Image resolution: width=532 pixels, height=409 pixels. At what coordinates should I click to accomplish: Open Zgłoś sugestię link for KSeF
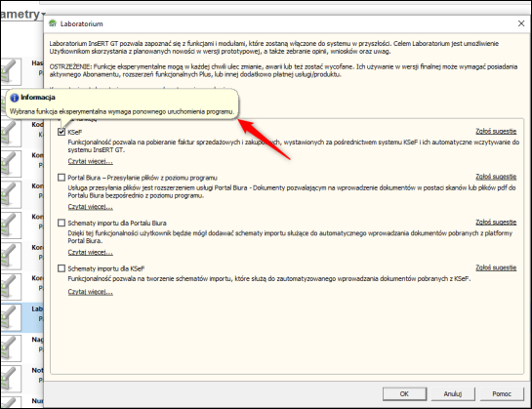(x=496, y=132)
